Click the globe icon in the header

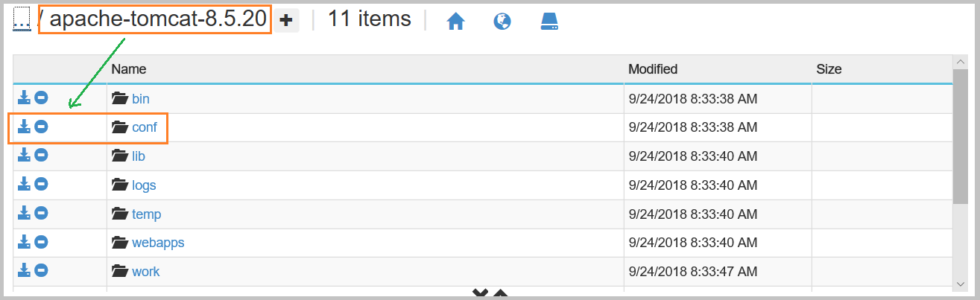pos(502,22)
